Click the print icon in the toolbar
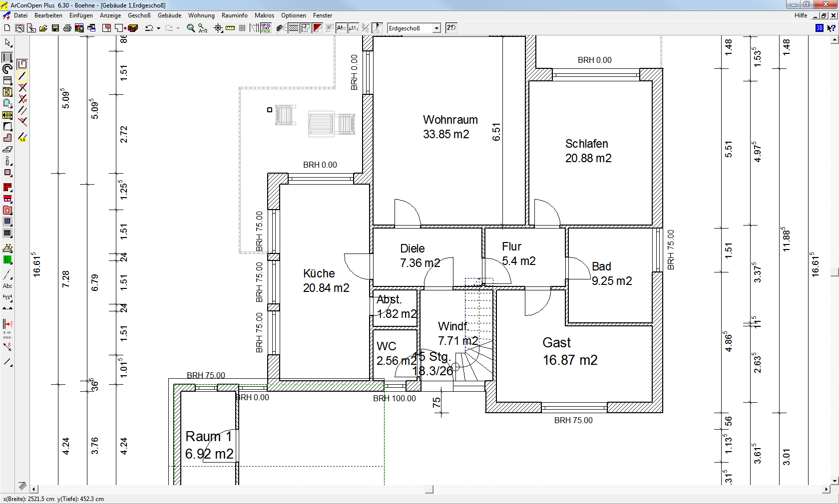Image resolution: width=839 pixels, height=504 pixels. [67, 28]
